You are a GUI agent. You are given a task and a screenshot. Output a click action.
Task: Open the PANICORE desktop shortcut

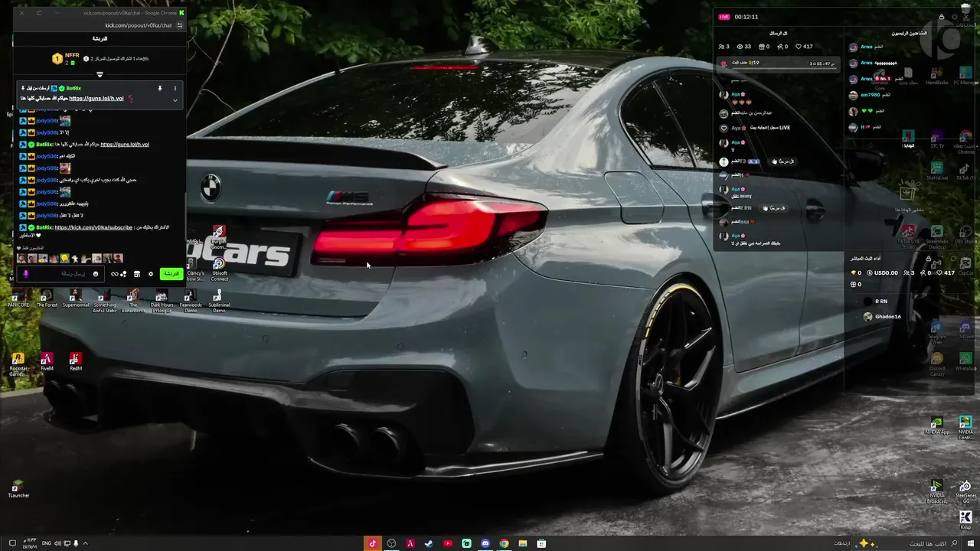18,299
